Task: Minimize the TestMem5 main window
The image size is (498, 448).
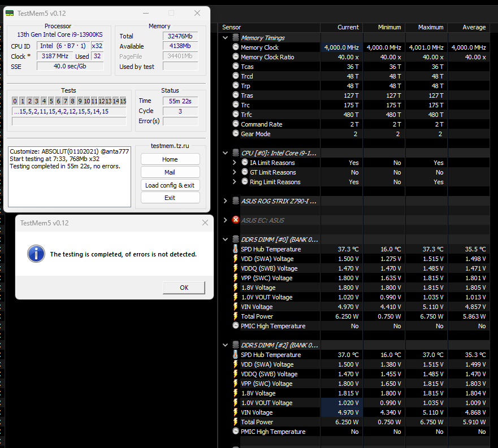Action: tap(146, 13)
